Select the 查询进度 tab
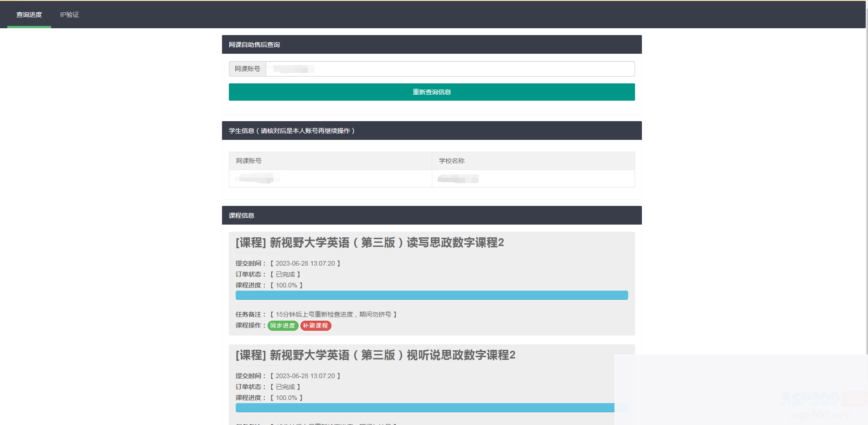 click(28, 15)
